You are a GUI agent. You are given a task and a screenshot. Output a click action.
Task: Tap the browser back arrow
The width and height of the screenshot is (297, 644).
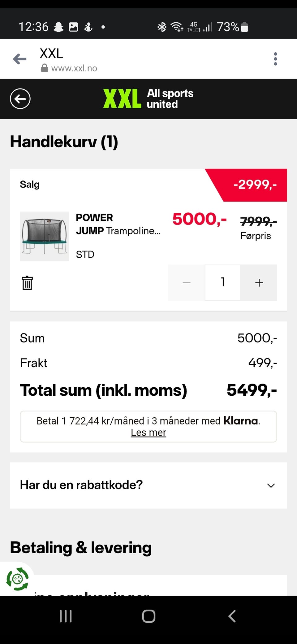coord(20,59)
